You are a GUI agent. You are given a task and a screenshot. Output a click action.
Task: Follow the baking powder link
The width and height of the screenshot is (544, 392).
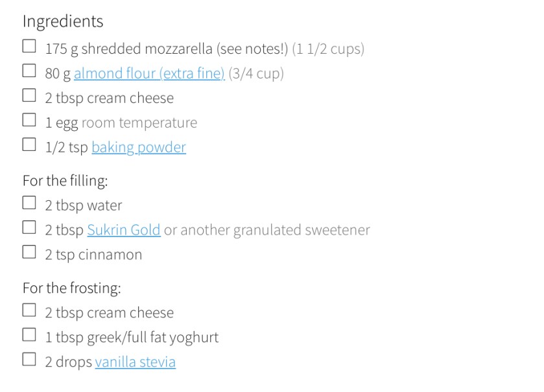tap(139, 148)
